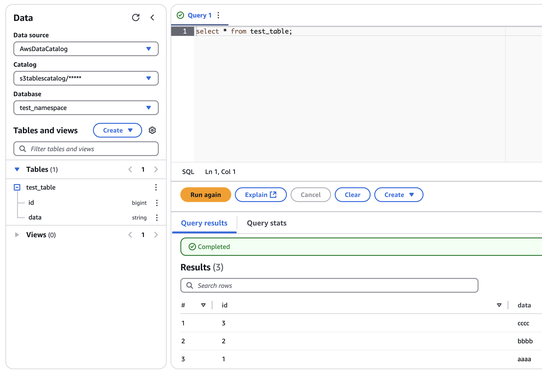Focus the Search rows field
Viewport: 542px width, 370px height.
pyautogui.click(x=329, y=286)
